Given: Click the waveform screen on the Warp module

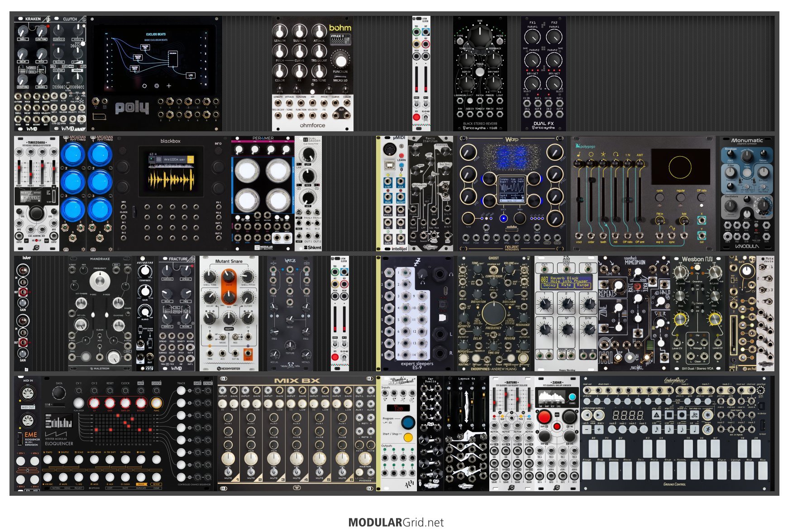Looking at the screenshot, I should coord(512,189).
